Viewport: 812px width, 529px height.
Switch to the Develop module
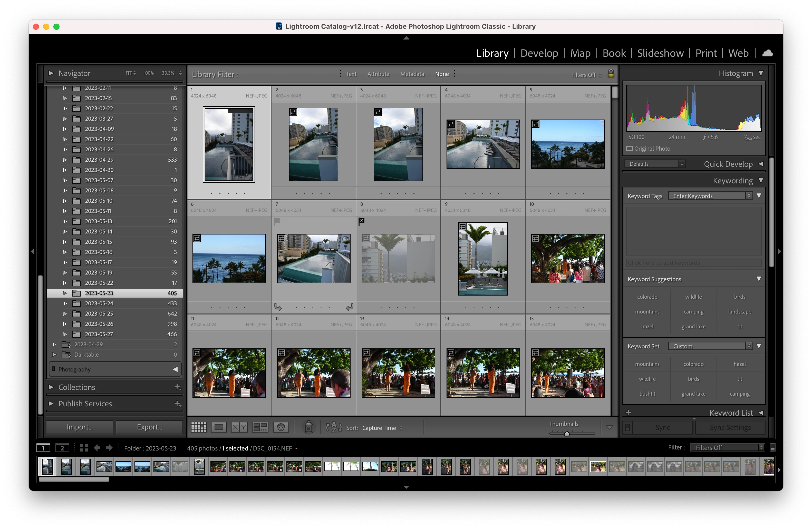[539, 53]
